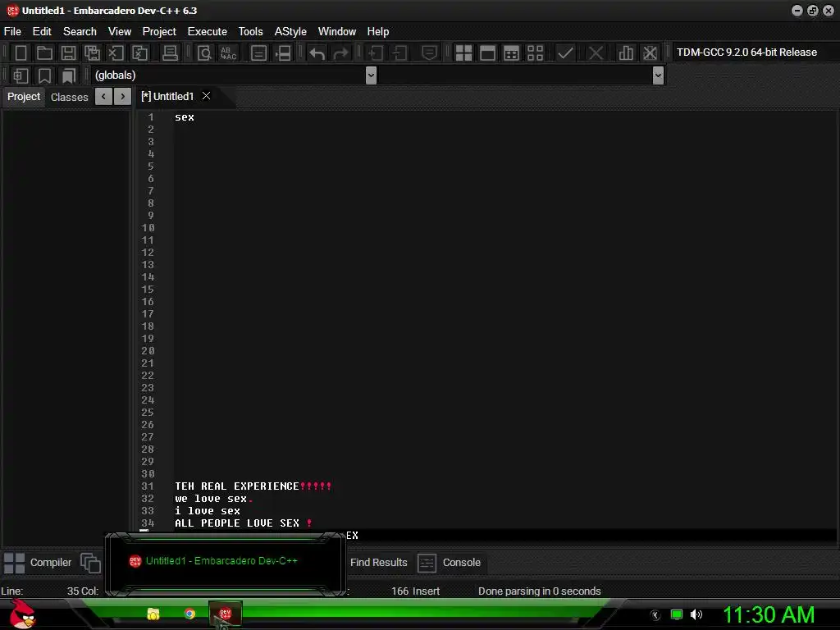Open Find with the magnifier icon
Viewport: 840px width, 630px height.
pos(204,53)
